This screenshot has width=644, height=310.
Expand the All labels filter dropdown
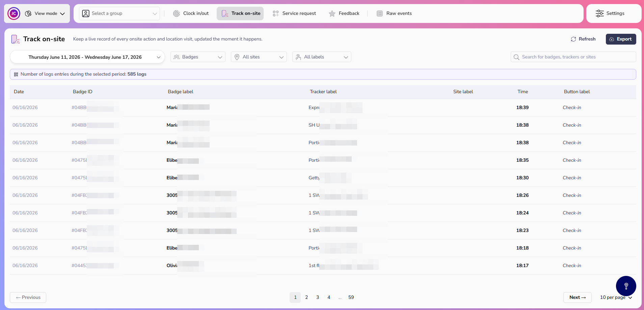(322, 57)
